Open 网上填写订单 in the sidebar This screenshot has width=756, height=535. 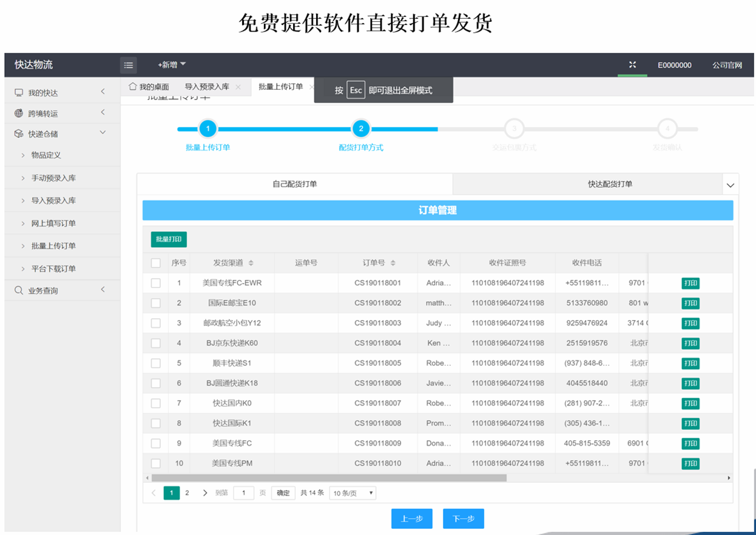click(x=53, y=223)
